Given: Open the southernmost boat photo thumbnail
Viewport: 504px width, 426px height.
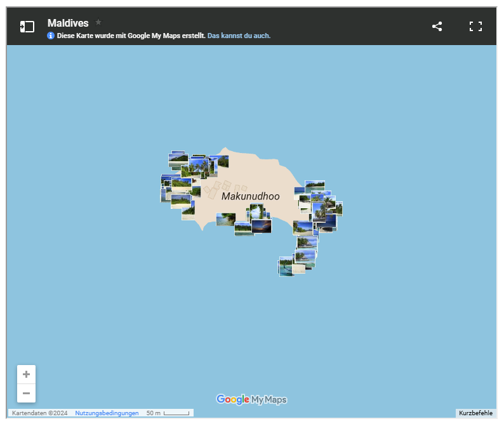Looking at the screenshot, I should (286, 268).
